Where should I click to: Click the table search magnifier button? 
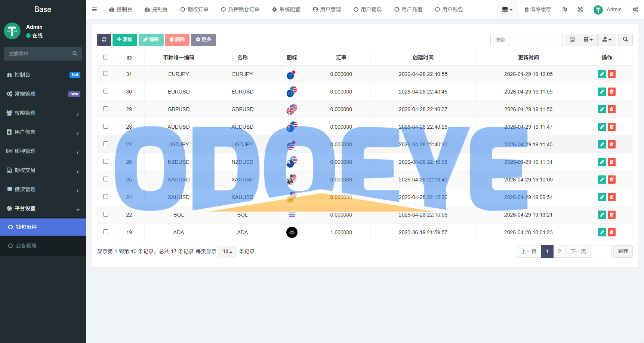625,40
